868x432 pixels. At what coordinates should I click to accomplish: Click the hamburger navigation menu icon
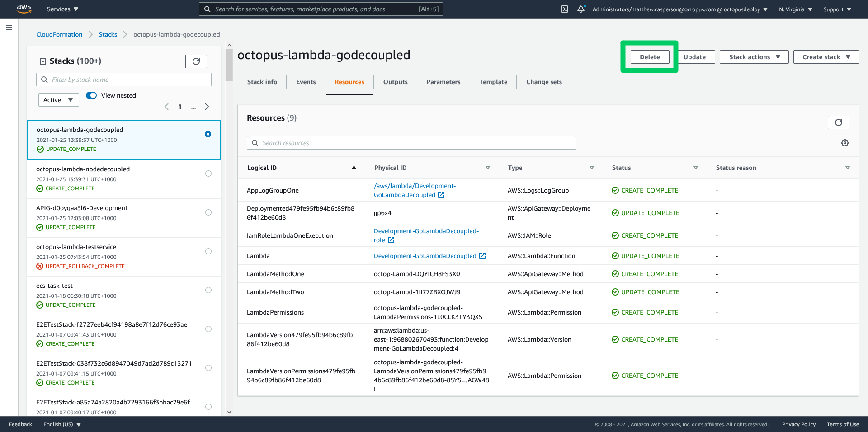(x=9, y=28)
